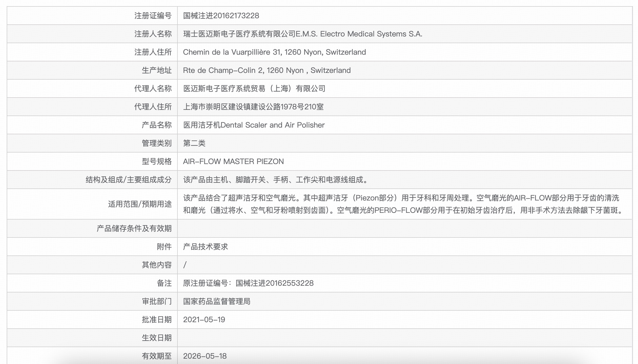Click the empty 生效日期 effective date cell
This screenshot has width=638, height=364.
322,338
